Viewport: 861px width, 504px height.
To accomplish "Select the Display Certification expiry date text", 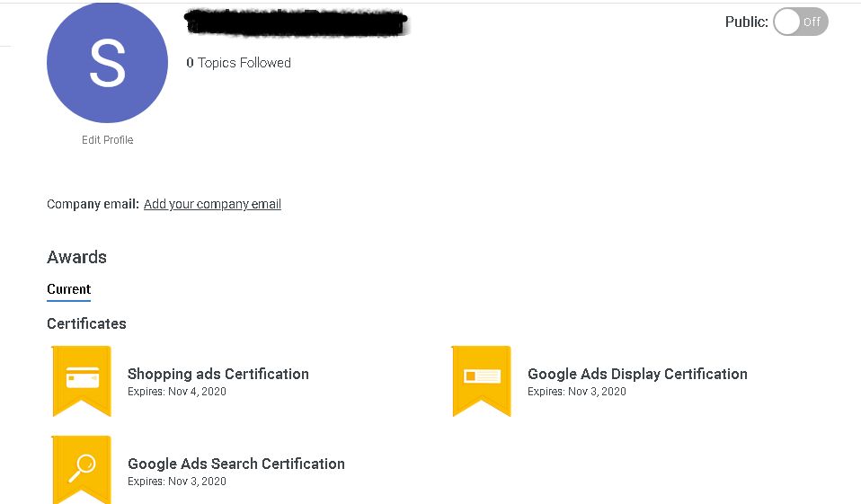I will click(x=576, y=392).
